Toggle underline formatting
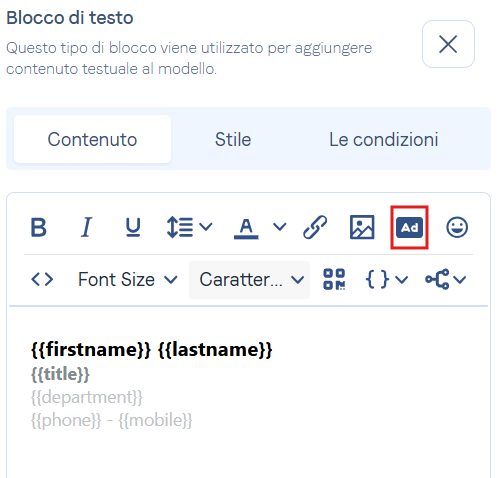 pyautogui.click(x=133, y=228)
